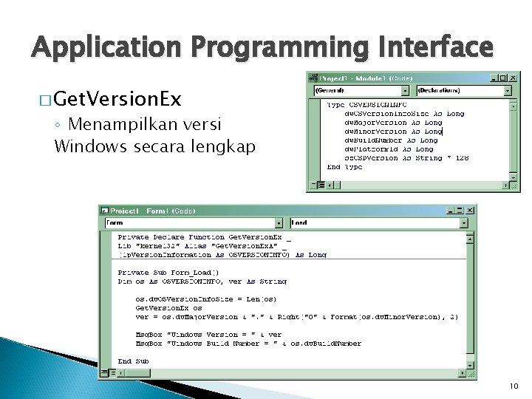Open the Form object dropdown in Form1 window
The image size is (532, 399).
click(x=194, y=223)
